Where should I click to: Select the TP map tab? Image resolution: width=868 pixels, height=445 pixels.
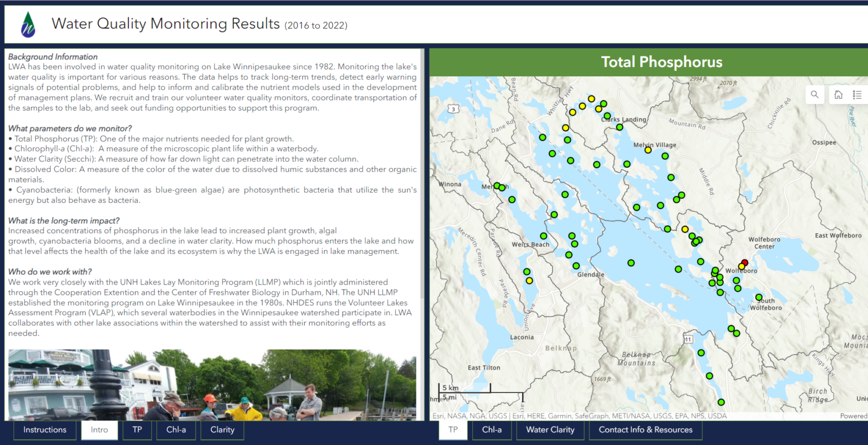[x=453, y=430]
